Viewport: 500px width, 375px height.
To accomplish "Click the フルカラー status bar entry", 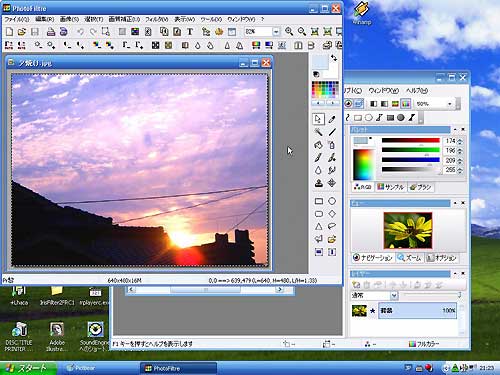I will tap(424, 344).
